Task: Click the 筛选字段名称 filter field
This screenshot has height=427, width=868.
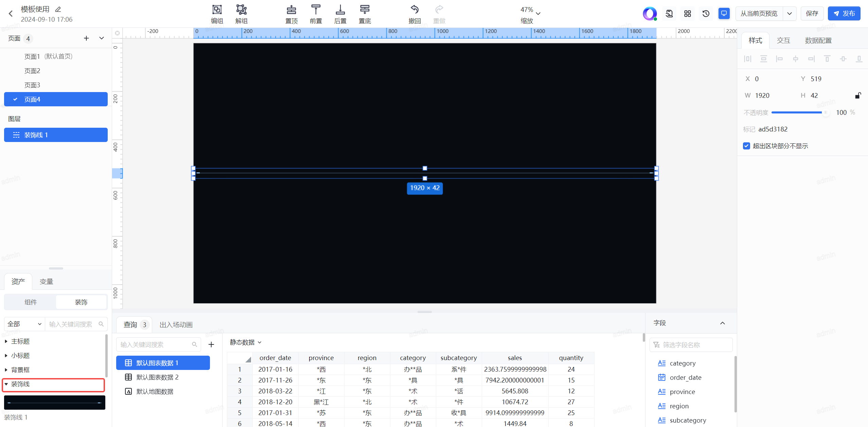Action: click(691, 345)
